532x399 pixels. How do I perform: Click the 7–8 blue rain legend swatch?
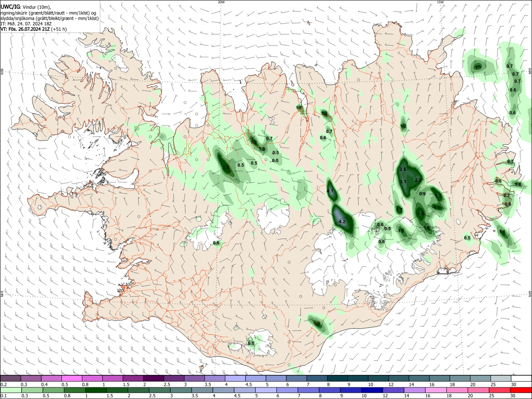tap(308, 390)
